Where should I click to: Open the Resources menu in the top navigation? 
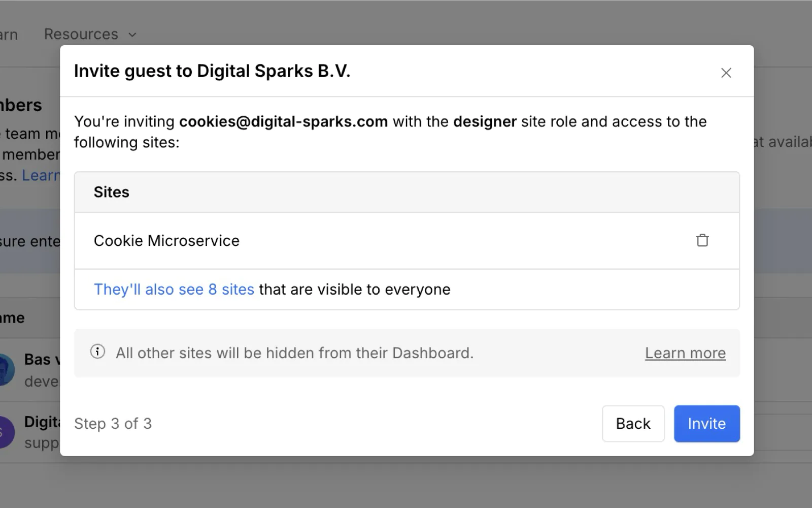point(81,34)
